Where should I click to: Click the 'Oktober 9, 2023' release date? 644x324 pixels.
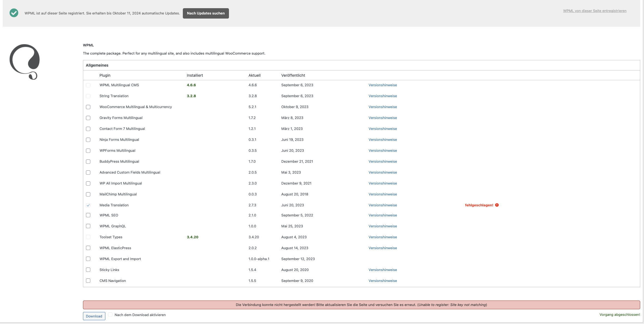coord(295,107)
